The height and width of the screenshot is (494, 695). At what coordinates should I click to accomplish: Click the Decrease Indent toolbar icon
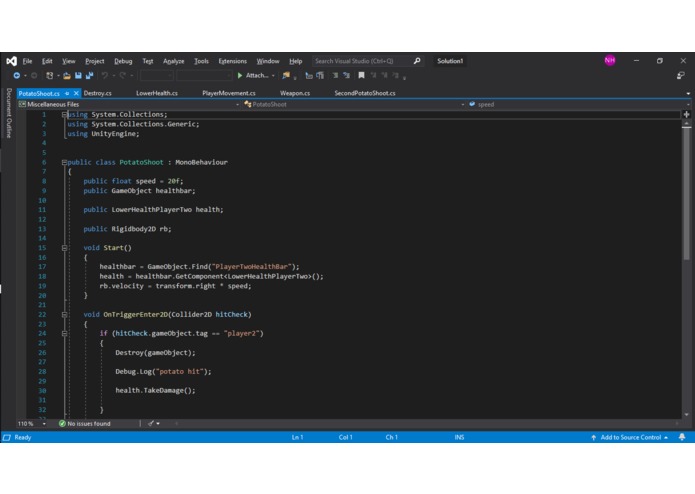click(x=309, y=76)
